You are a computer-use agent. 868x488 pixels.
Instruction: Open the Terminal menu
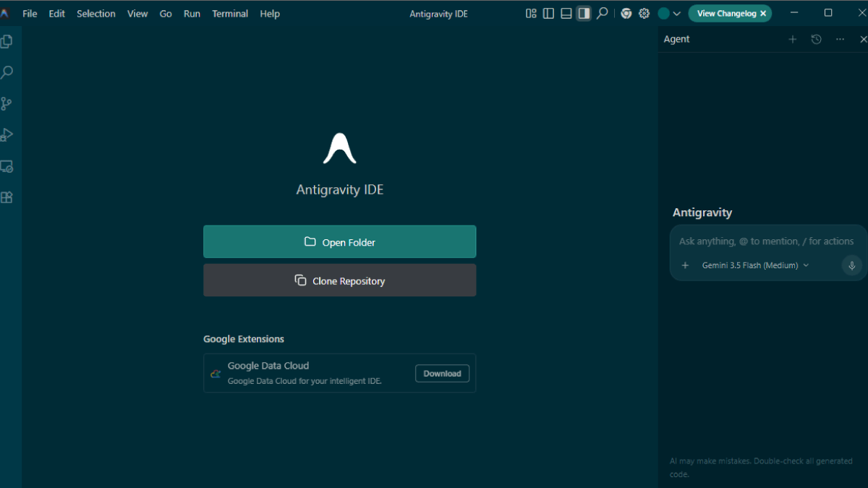click(230, 14)
